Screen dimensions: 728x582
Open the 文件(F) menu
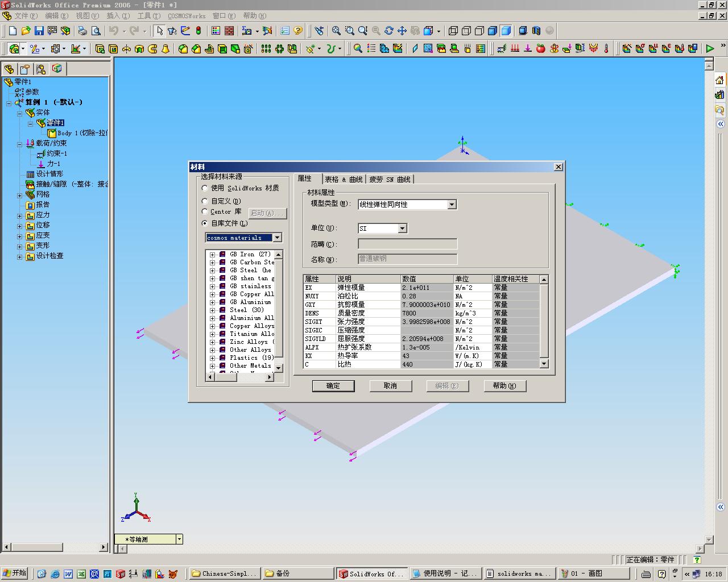coord(26,16)
